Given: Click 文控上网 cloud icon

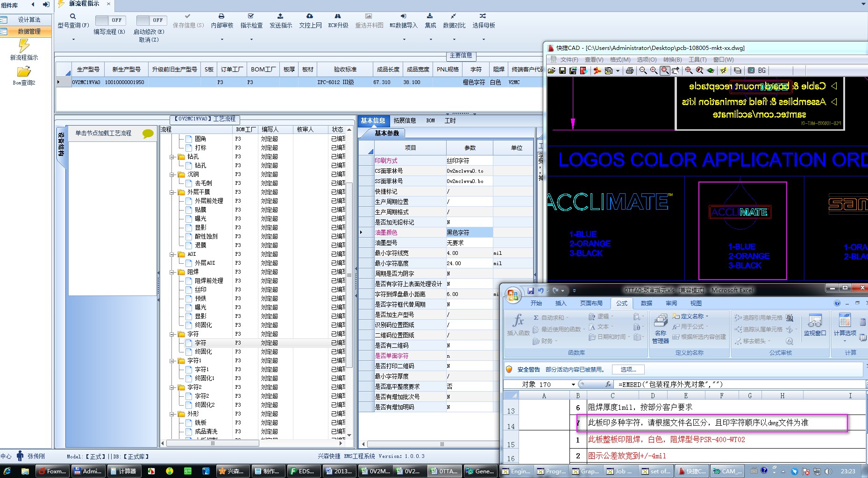Looking at the screenshot, I should pos(310,16).
